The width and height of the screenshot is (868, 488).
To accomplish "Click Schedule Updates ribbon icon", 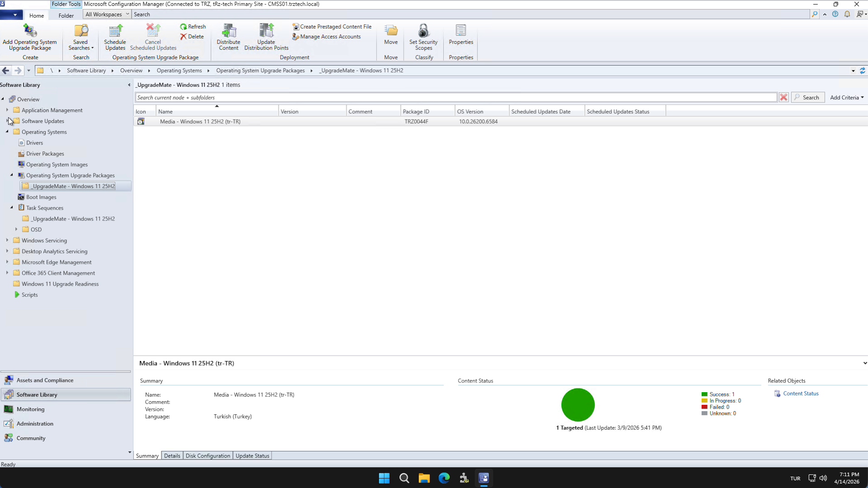I will point(115,37).
